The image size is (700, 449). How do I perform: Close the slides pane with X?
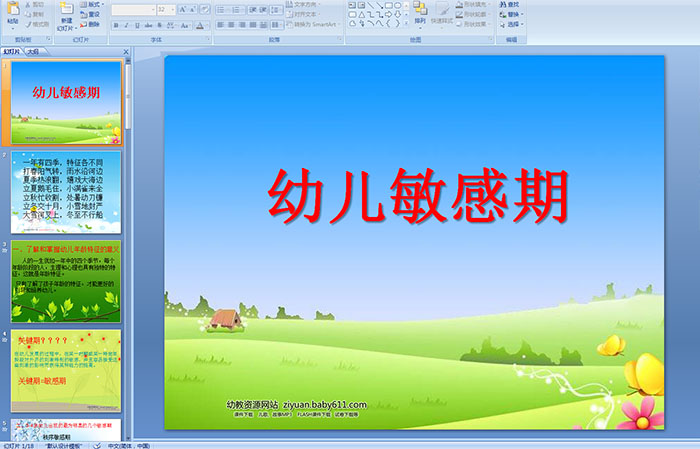126,52
